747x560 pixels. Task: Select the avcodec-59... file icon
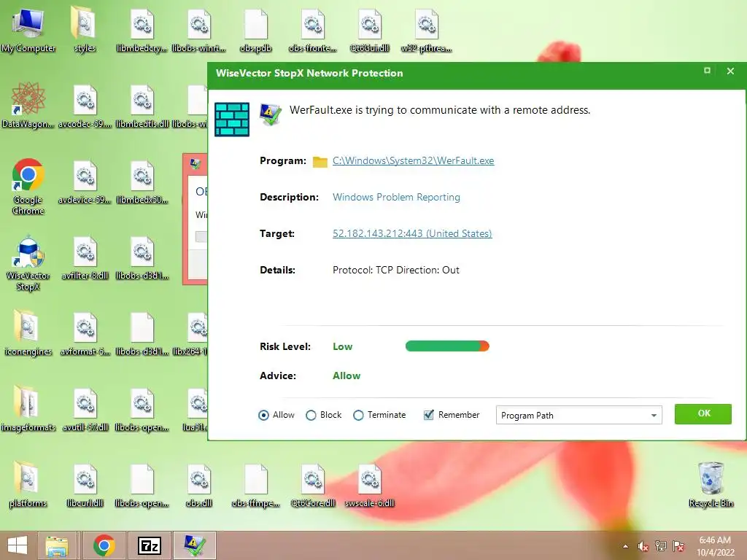pos(85,105)
